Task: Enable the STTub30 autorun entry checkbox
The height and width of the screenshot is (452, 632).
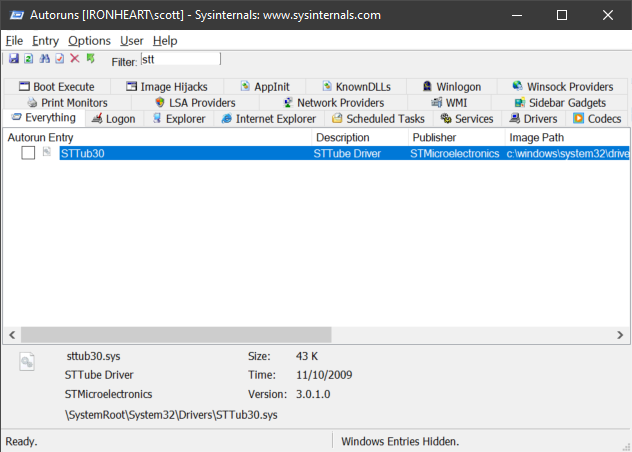Action: pyautogui.click(x=28, y=153)
